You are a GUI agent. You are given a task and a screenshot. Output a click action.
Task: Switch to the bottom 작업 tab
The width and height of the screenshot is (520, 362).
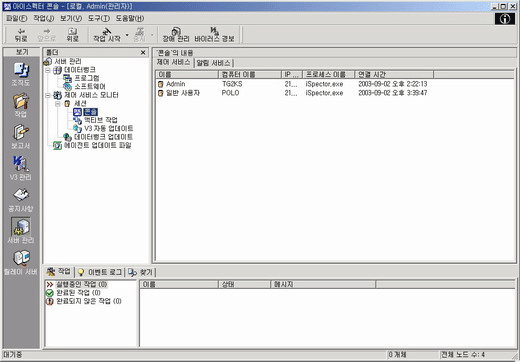pyautogui.click(x=59, y=271)
